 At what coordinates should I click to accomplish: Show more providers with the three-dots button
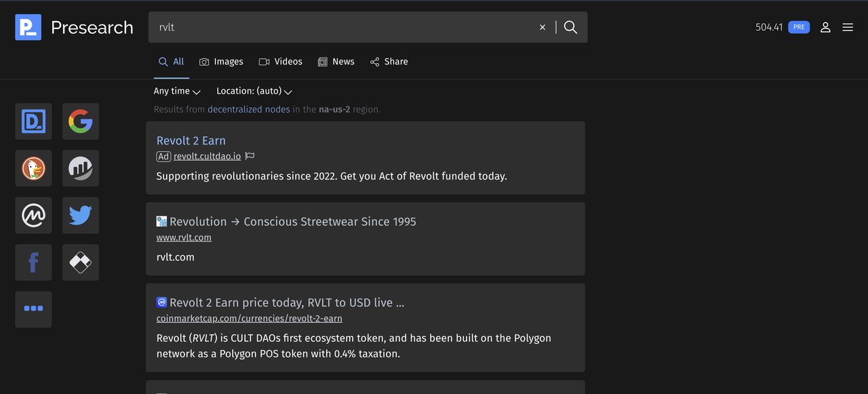click(33, 309)
